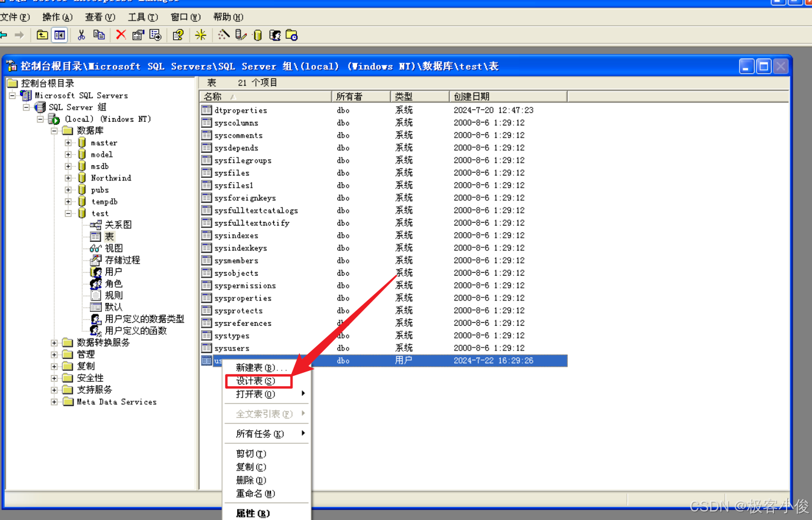812x520 pixels.
Task: Click the New Database cylinder toolbar icon
Action: (x=258, y=35)
